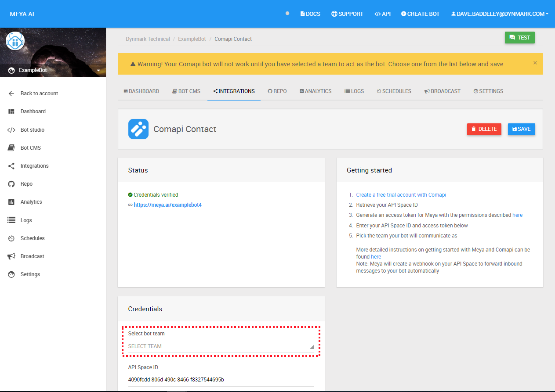The height and width of the screenshot is (392, 555).
Task: Click the Dashboard grid icon in sidebar
Action: pyautogui.click(x=11, y=111)
